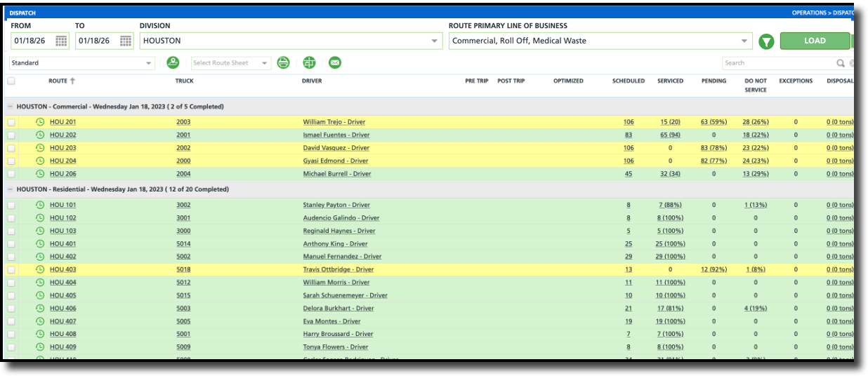The image size is (868, 376).
Task: Toggle the select-all checkbox in header row
Action: (x=11, y=81)
